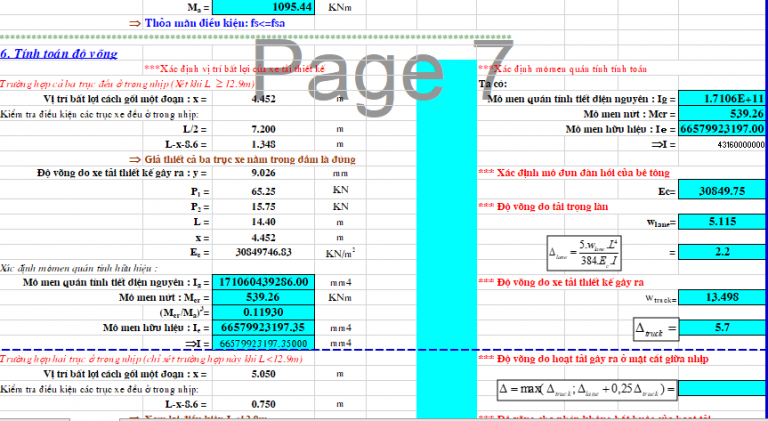The height and width of the screenshot is (421, 768).
Task: Select the Ec cell 30849.75
Action: point(723,191)
